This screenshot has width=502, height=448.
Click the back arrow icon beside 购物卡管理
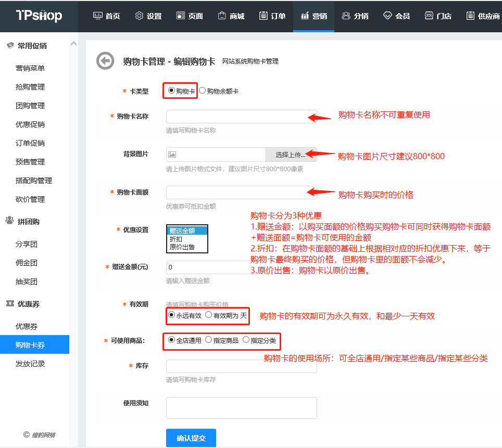[105, 61]
